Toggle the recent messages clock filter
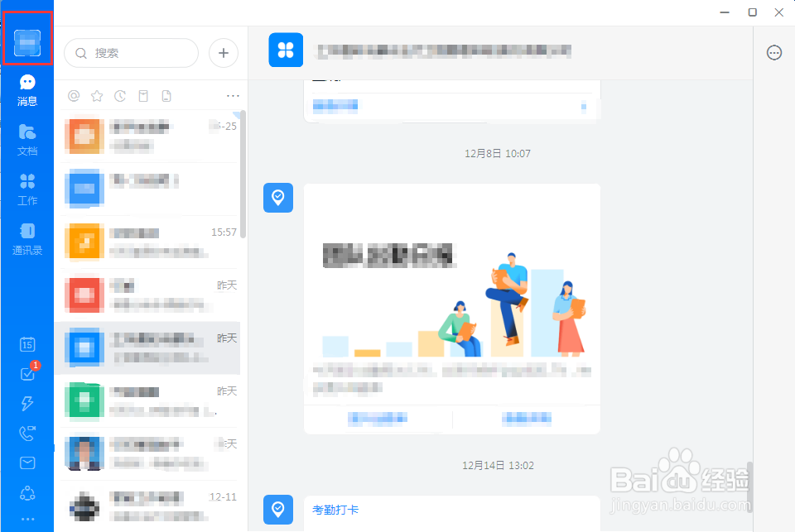The height and width of the screenshot is (532, 795). click(x=119, y=95)
